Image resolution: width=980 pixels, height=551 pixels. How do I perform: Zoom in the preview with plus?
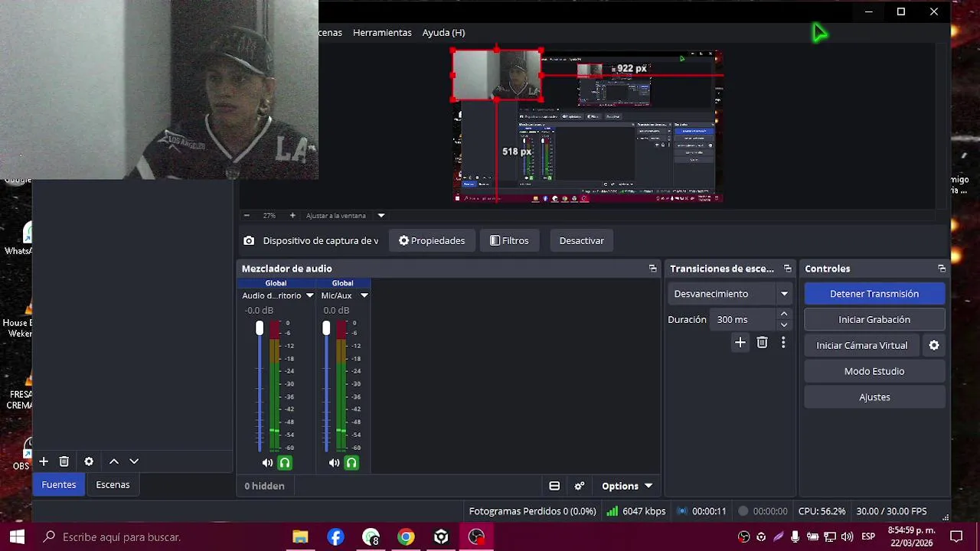[x=292, y=216]
